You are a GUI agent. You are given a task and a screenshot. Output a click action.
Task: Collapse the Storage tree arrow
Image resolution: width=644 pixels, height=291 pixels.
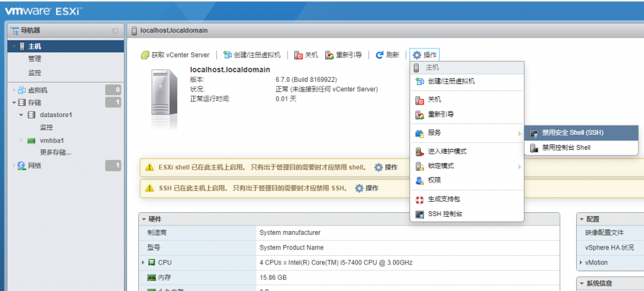coord(14,103)
